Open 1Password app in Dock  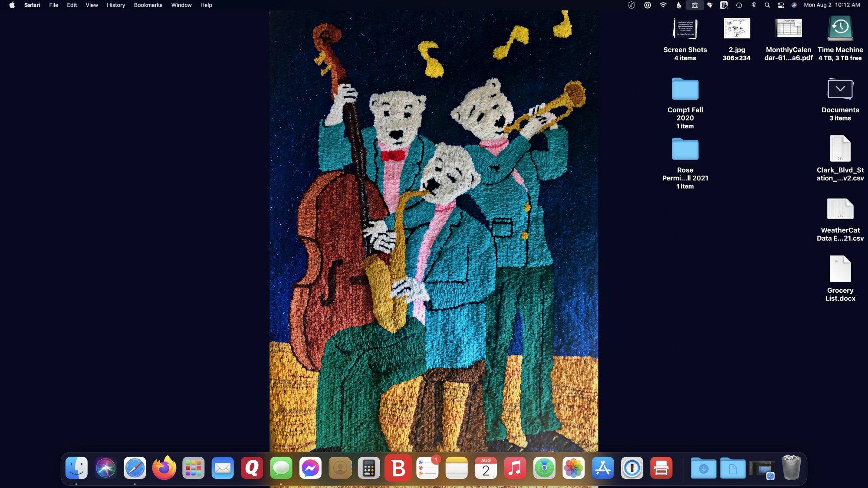tap(632, 468)
